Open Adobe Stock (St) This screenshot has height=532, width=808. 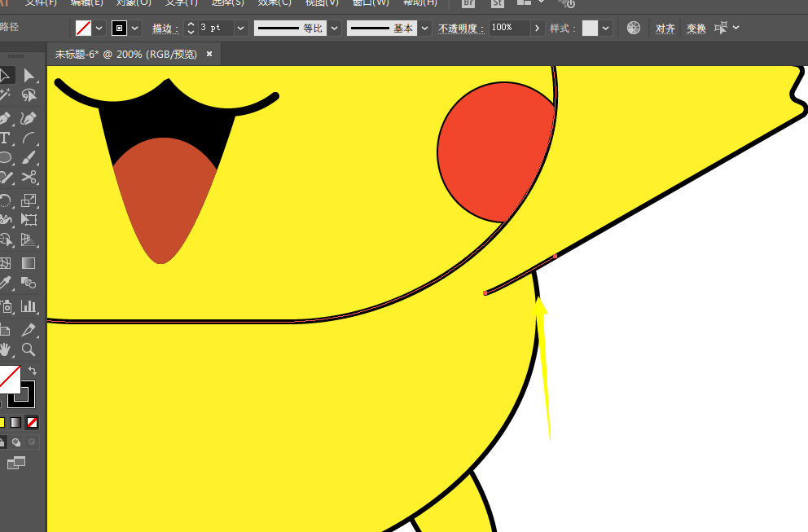click(x=497, y=2)
